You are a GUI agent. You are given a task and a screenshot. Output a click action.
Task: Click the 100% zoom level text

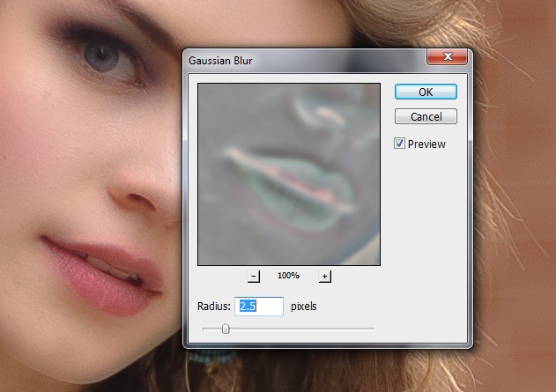click(x=288, y=276)
